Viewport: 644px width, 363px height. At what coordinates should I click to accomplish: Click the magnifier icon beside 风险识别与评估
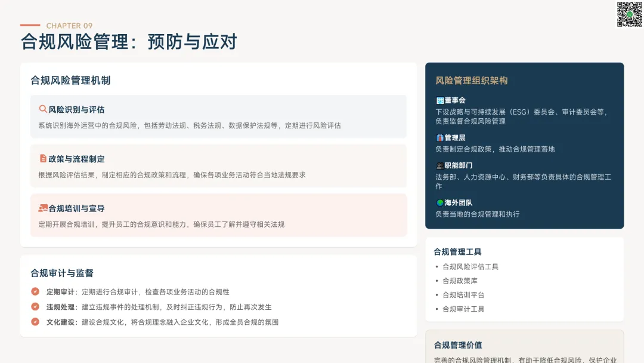tap(43, 109)
